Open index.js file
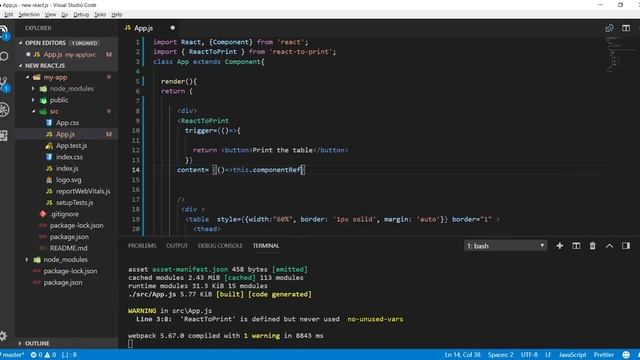 click(67, 169)
